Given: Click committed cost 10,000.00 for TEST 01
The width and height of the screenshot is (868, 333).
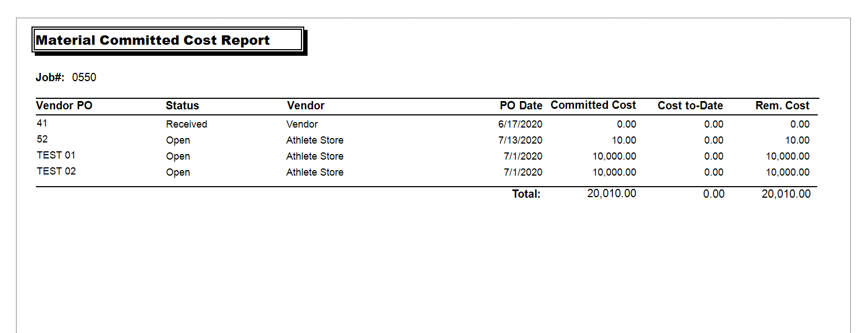Looking at the screenshot, I should click(x=614, y=156).
